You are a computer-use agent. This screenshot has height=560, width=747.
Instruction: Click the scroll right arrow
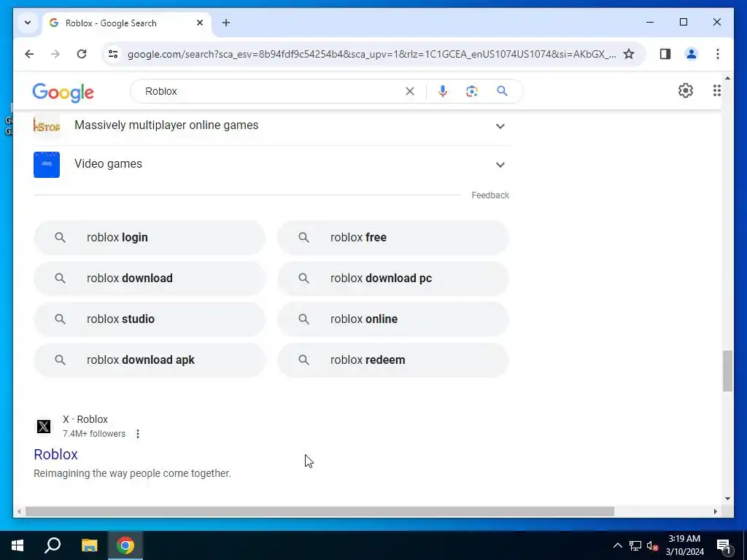point(715,511)
